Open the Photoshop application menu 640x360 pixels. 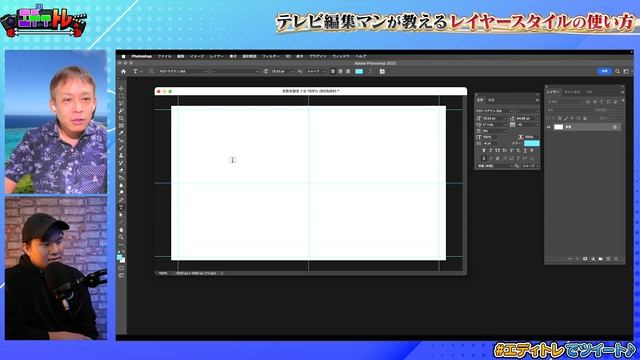click(x=142, y=56)
